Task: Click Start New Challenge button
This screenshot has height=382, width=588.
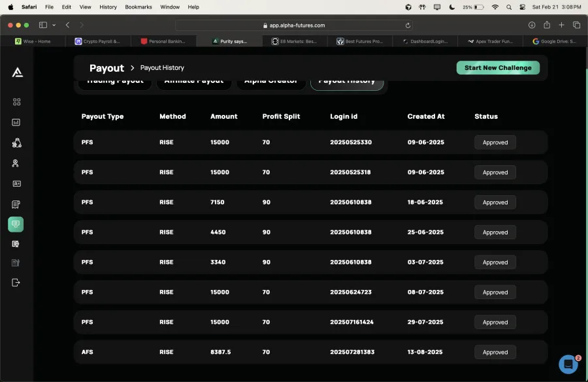Action: click(x=498, y=68)
